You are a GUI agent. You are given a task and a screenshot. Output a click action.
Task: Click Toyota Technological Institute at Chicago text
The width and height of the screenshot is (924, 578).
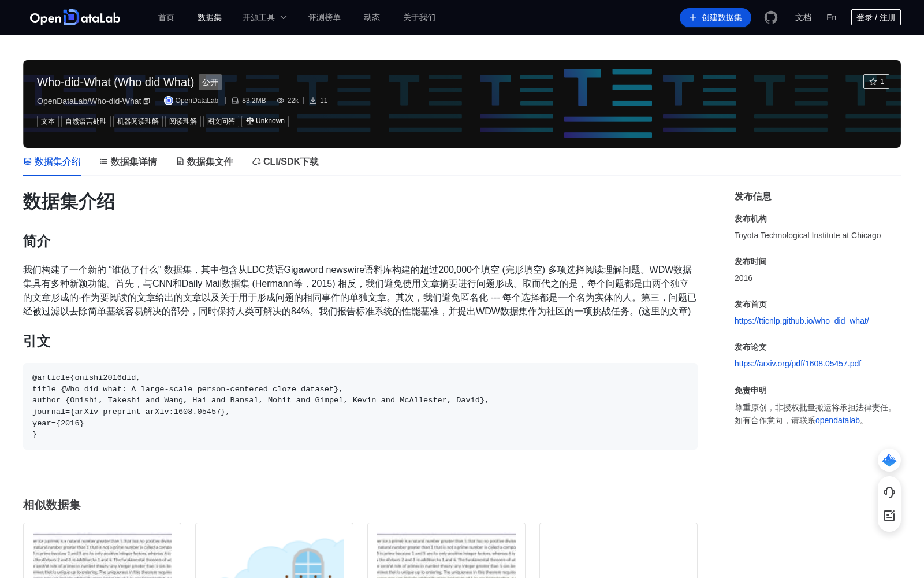[x=807, y=235]
